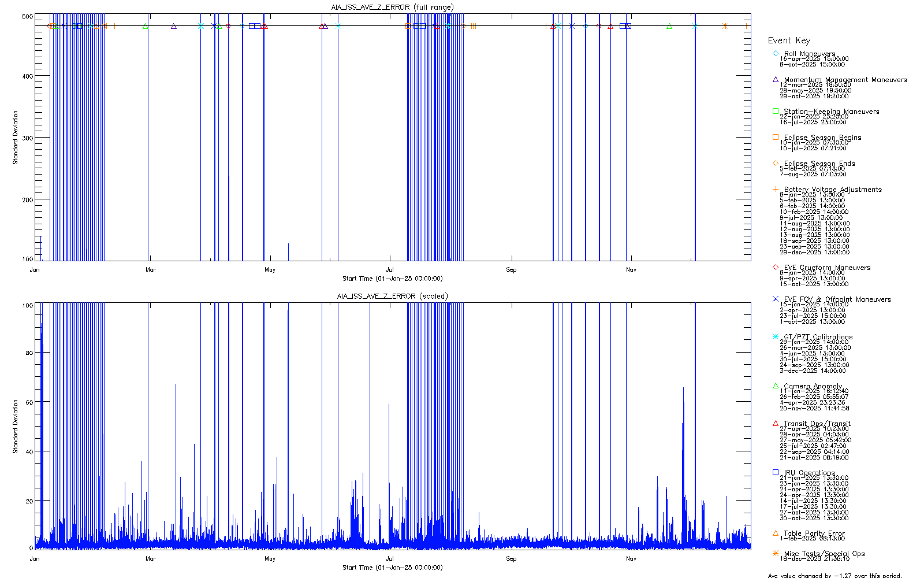Click the GT/PZT Calibrations cyan asterisk icon
Screen dimensions: 924x578
click(x=775, y=336)
